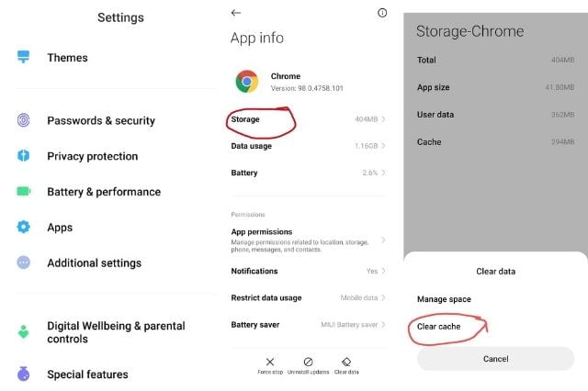This screenshot has width=588, height=391.
Task: Select the Privacy protection shield icon
Action: (x=23, y=155)
